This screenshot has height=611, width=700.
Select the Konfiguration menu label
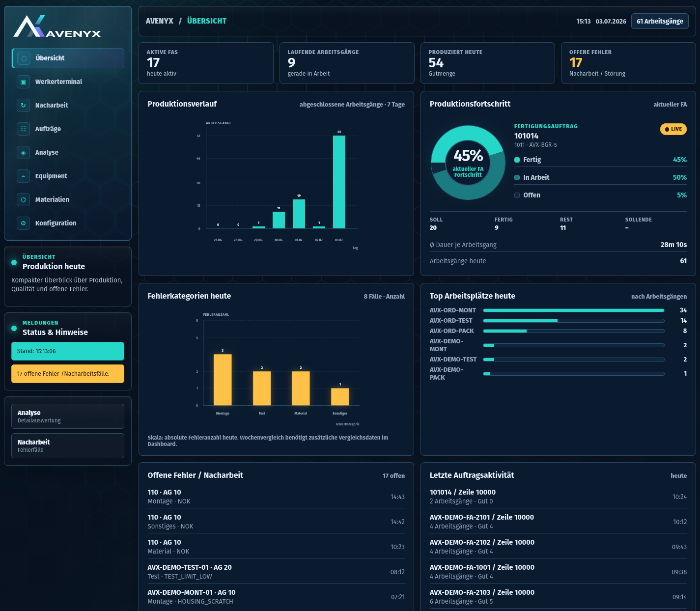pos(56,223)
